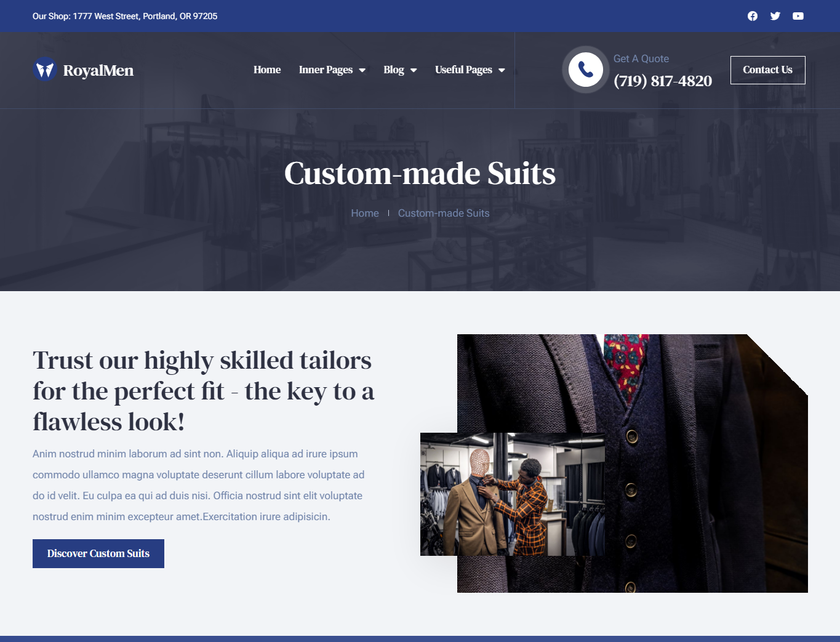The width and height of the screenshot is (840, 642).
Task: Expand the Useful Pages dropdown arrow
Action: coord(502,70)
